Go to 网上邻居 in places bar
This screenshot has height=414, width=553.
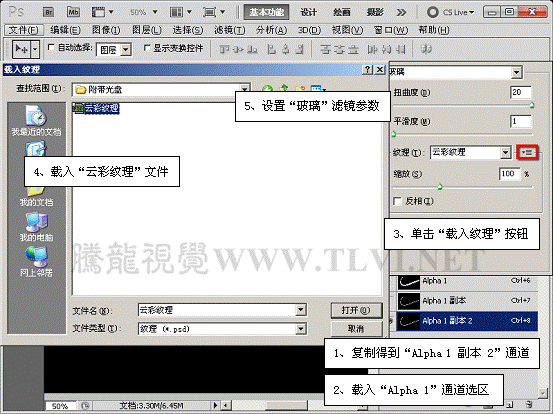36,261
